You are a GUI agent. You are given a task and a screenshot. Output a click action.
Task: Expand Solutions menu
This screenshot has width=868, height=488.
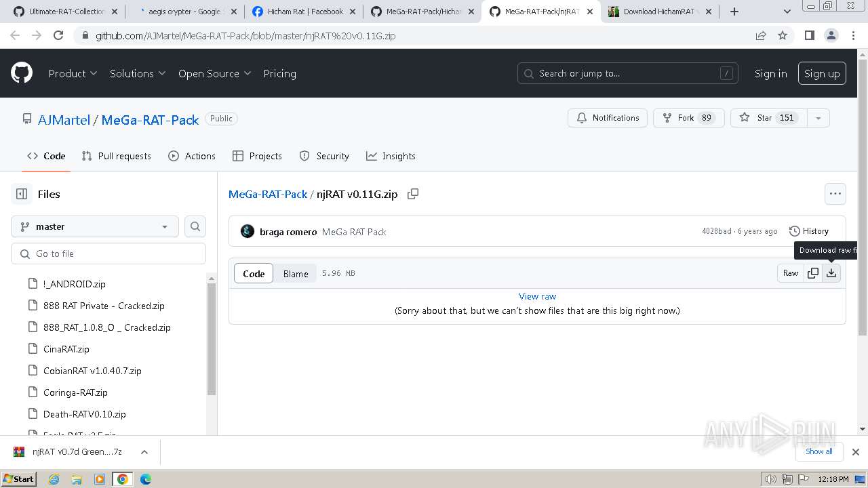[138, 73]
